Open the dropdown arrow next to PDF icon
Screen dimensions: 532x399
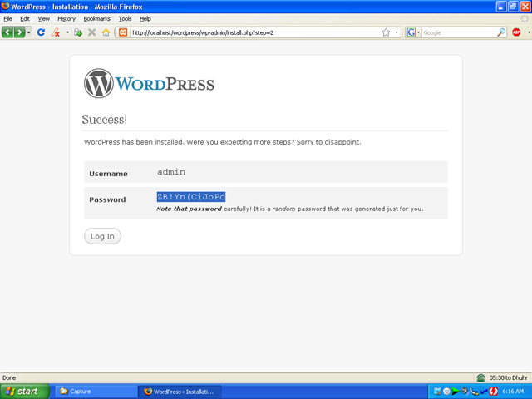67,32
